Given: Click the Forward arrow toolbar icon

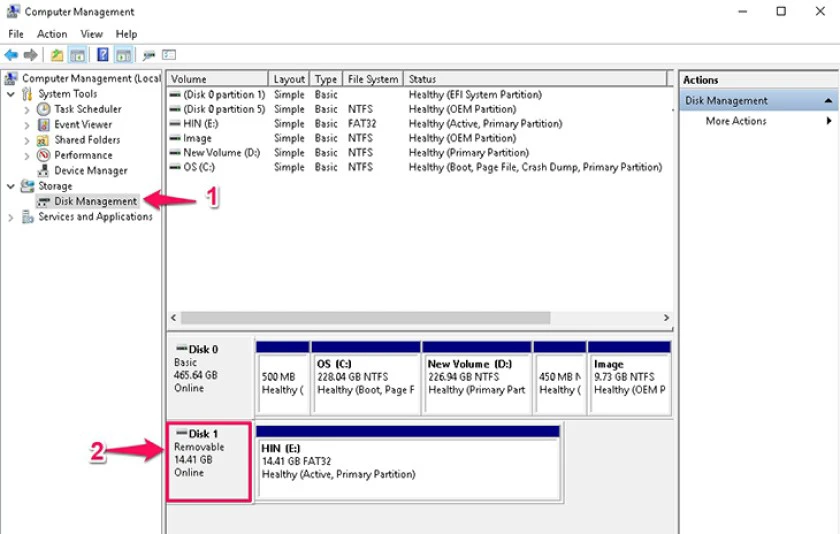Looking at the screenshot, I should (x=31, y=55).
